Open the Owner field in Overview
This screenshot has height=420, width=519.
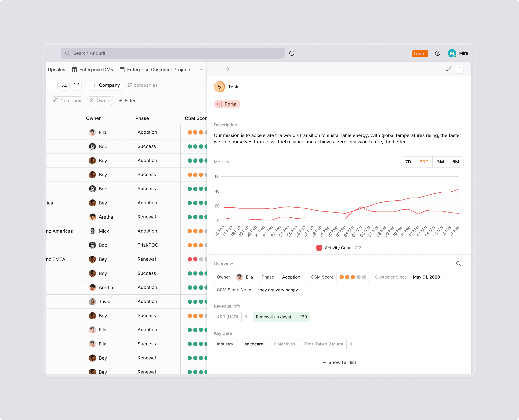point(235,277)
